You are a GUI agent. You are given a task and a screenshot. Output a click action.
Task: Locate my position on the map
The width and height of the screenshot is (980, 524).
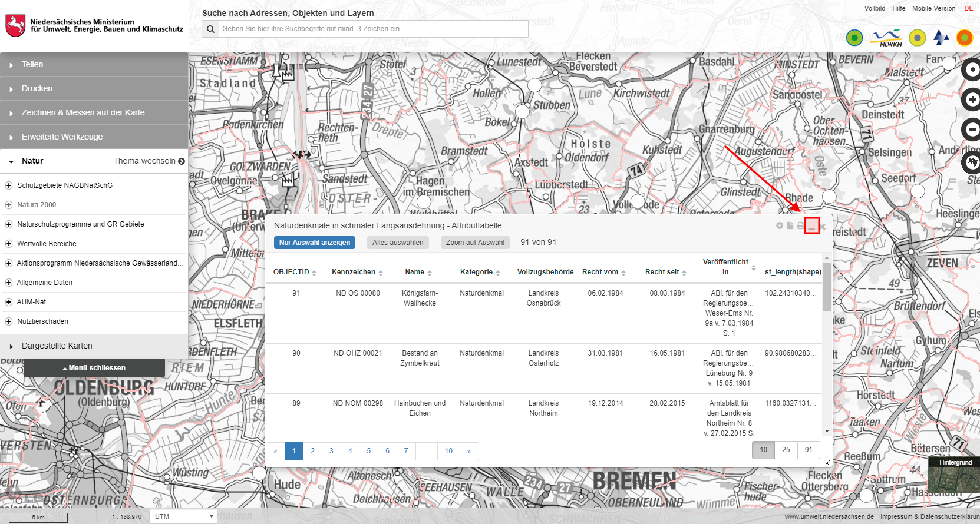tap(971, 69)
